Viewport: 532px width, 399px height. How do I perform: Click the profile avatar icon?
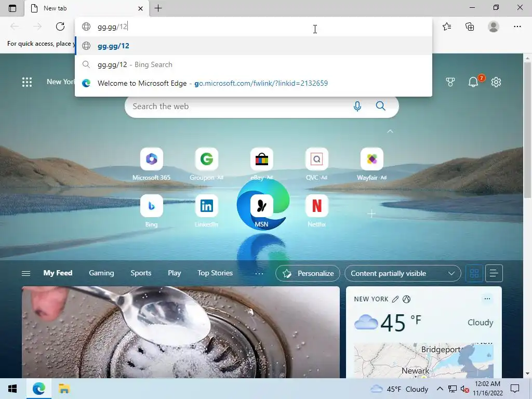point(494,26)
